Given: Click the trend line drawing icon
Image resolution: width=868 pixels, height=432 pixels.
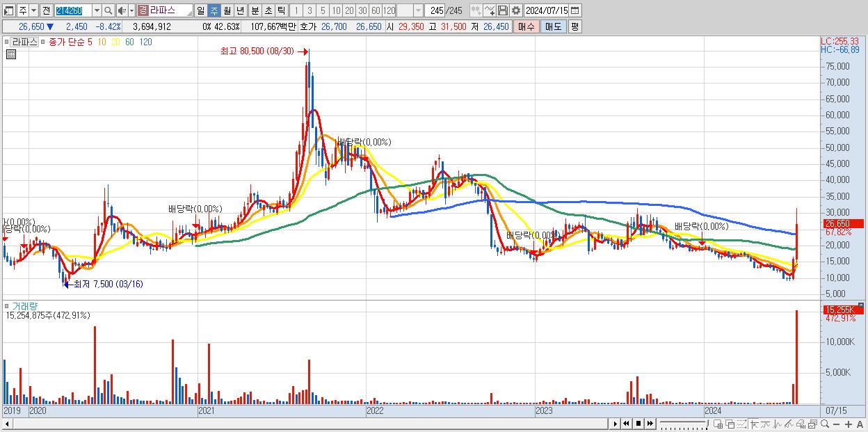Looking at the screenshot, I should point(766,424).
